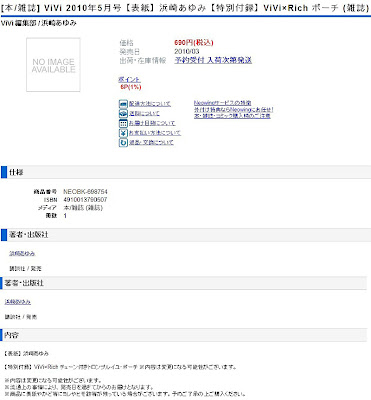The height and width of the screenshot is (400, 371).
Task: Click the returns and exchange arrow icon
Action: pos(123,143)
